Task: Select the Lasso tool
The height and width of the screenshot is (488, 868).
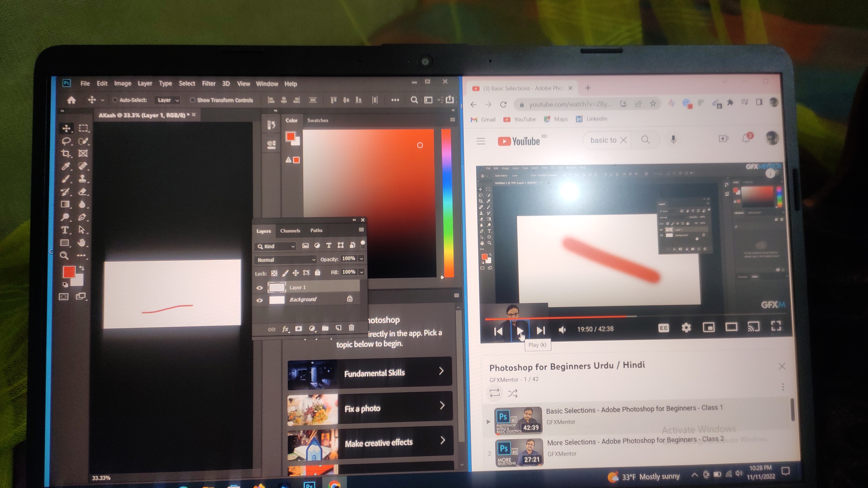Action: pyautogui.click(x=66, y=141)
